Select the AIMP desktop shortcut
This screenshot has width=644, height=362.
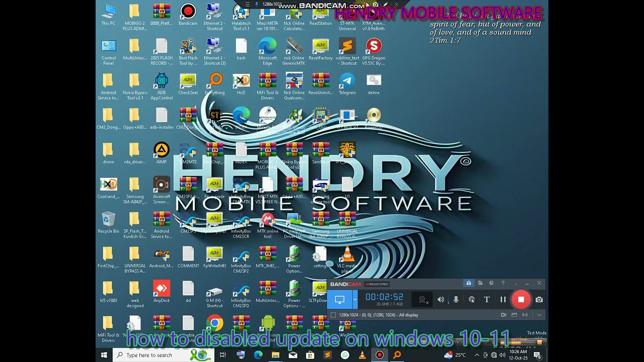[162, 153]
